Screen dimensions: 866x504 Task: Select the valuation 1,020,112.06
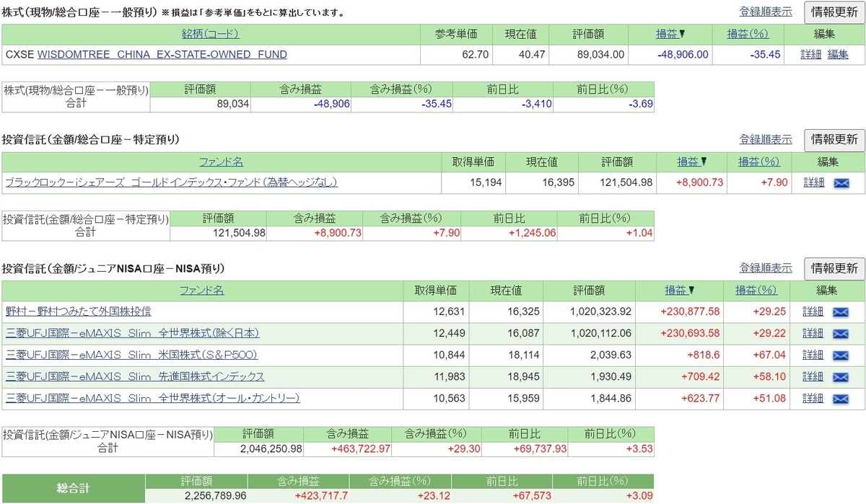[601, 334]
